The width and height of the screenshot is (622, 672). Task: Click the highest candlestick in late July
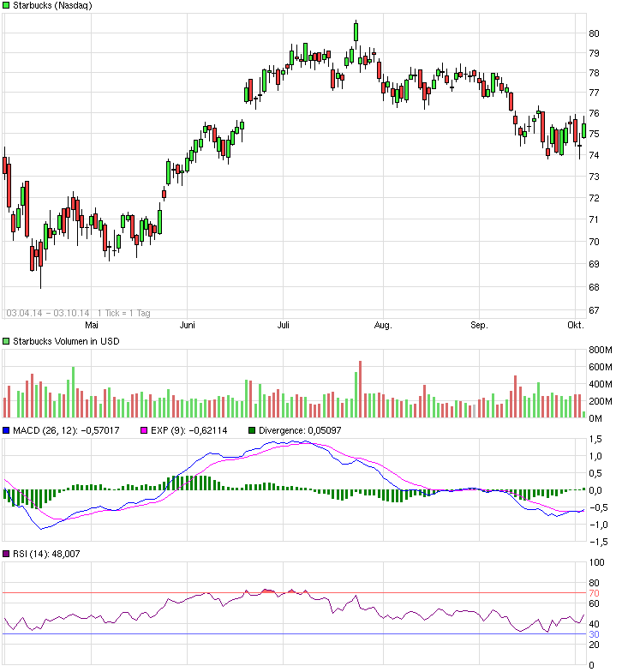(356, 33)
